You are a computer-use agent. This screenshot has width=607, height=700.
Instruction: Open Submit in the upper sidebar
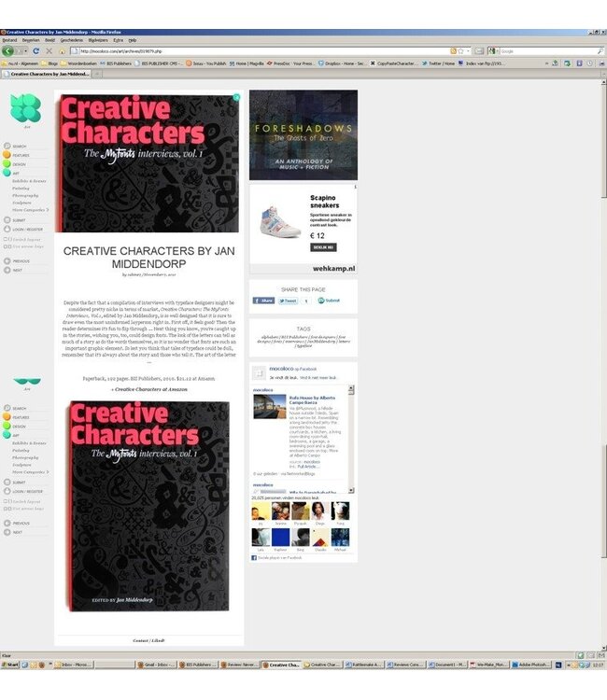(15, 220)
